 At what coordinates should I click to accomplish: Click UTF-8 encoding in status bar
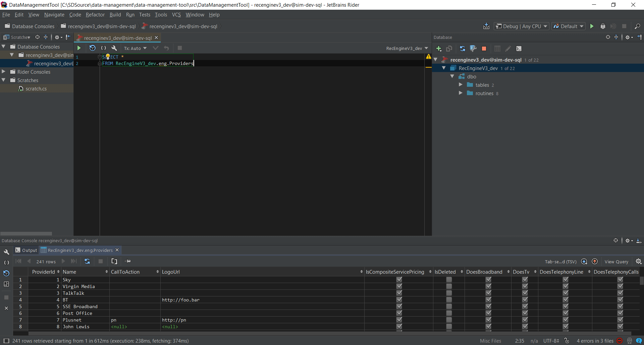[551, 341]
